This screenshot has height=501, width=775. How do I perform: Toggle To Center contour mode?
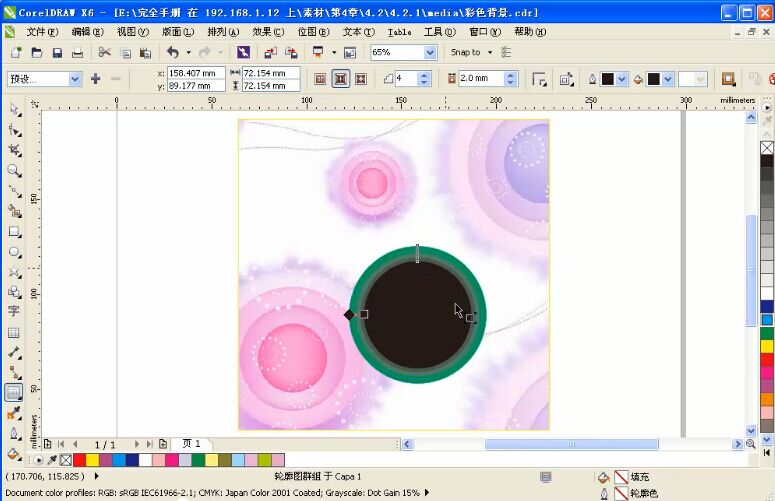tap(320, 79)
